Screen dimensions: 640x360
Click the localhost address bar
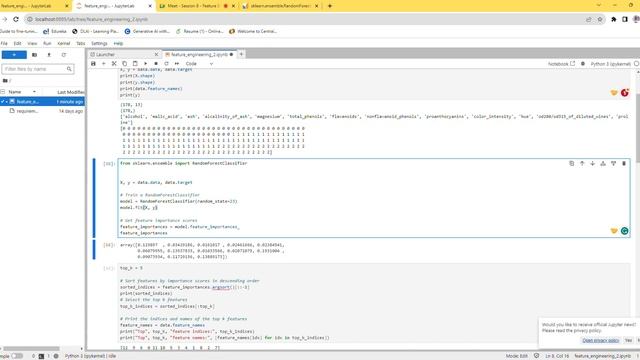306,19
